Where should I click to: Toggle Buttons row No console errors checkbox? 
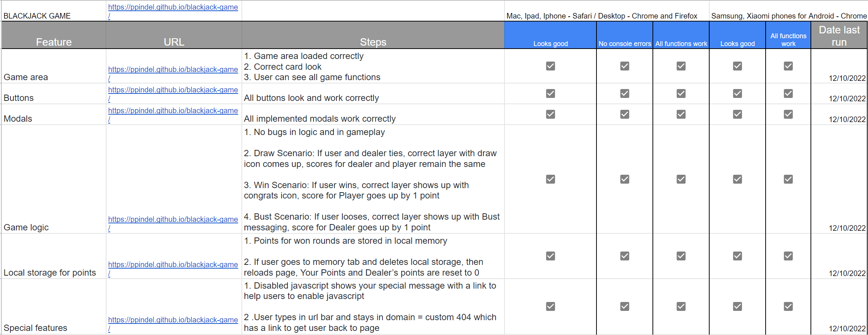point(625,93)
